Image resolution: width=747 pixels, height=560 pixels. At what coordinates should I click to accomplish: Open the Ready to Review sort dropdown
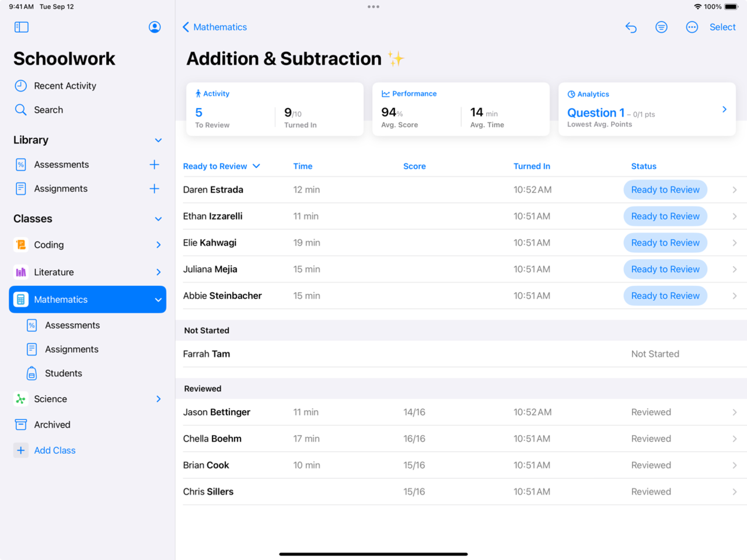pos(222,166)
